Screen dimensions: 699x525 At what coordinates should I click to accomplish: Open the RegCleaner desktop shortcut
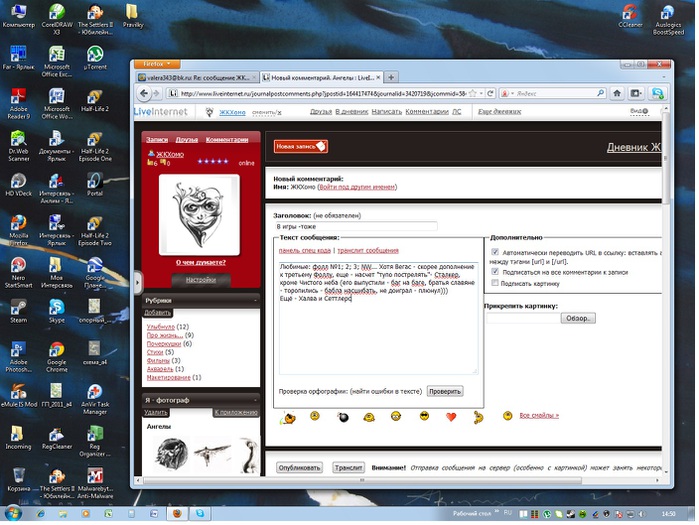(57, 438)
